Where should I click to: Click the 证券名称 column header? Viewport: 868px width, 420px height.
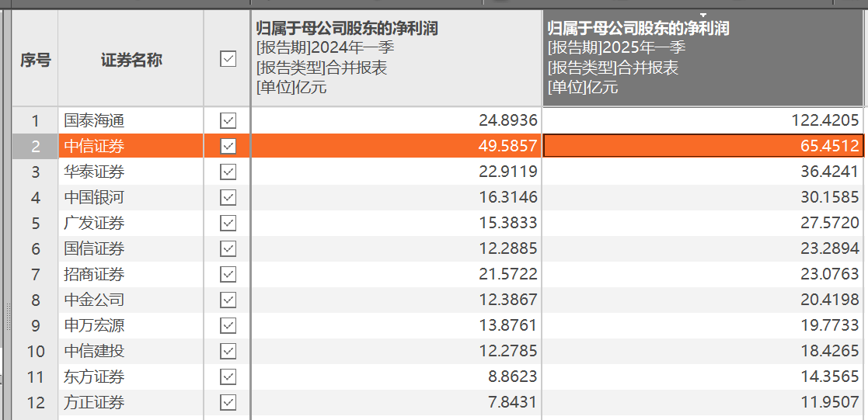tap(131, 60)
